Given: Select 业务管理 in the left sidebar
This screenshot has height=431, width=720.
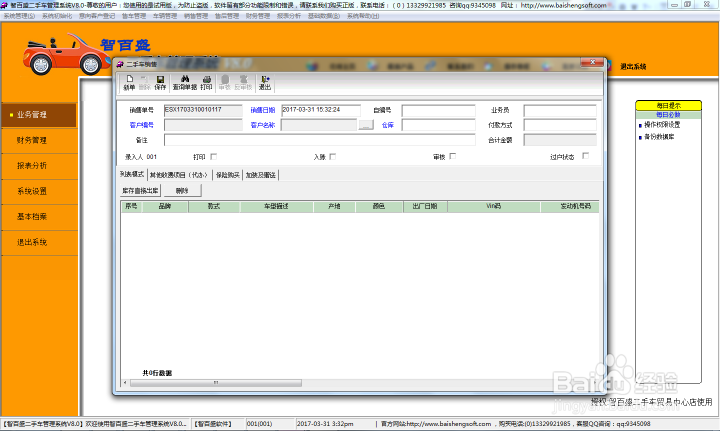Looking at the screenshot, I should coord(39,115).
